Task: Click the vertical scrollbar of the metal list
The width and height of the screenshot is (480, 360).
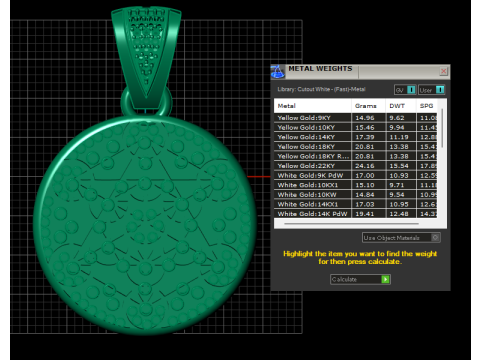Action: [442, 128]
